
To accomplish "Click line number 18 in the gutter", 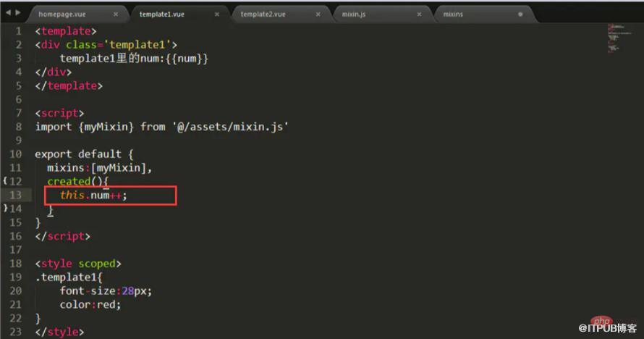I will pyautogui.click(x=16, y=264).
